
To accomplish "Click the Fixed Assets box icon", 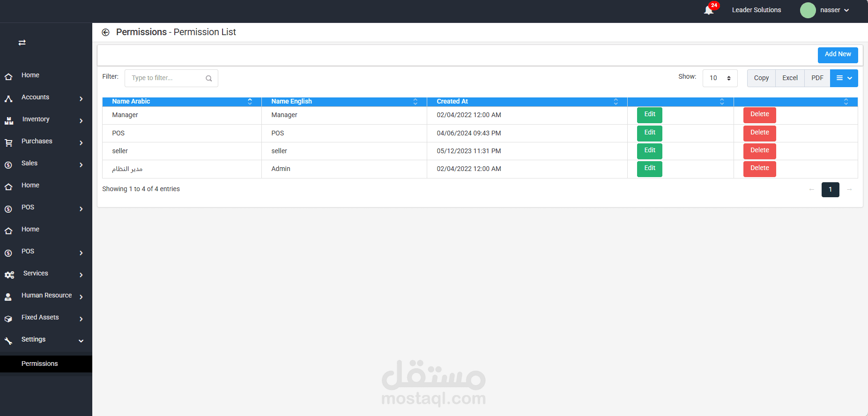I will pyautogui.click(x=8, y=319).
